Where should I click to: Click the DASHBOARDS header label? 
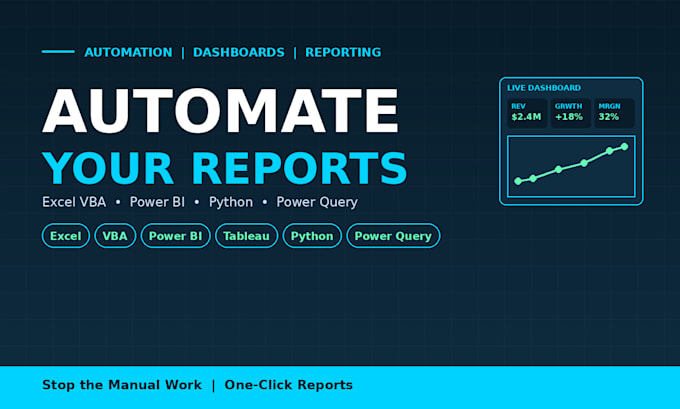239,52
